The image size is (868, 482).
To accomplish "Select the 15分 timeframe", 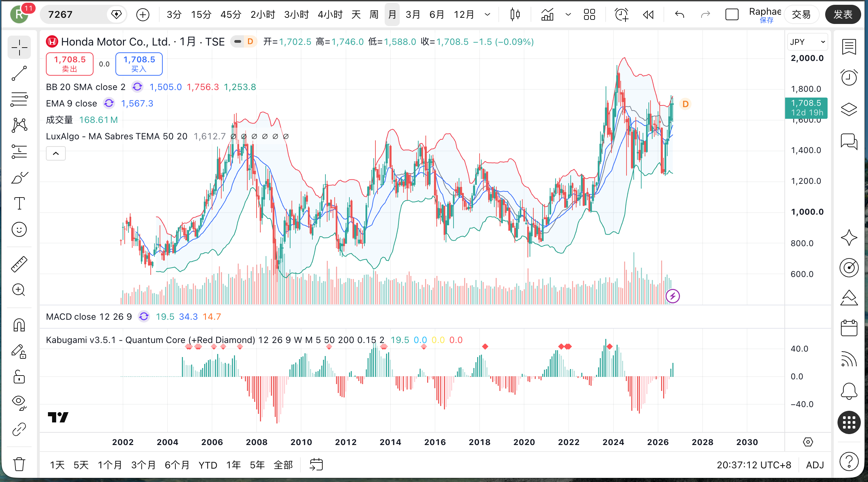I will [201, 15].
